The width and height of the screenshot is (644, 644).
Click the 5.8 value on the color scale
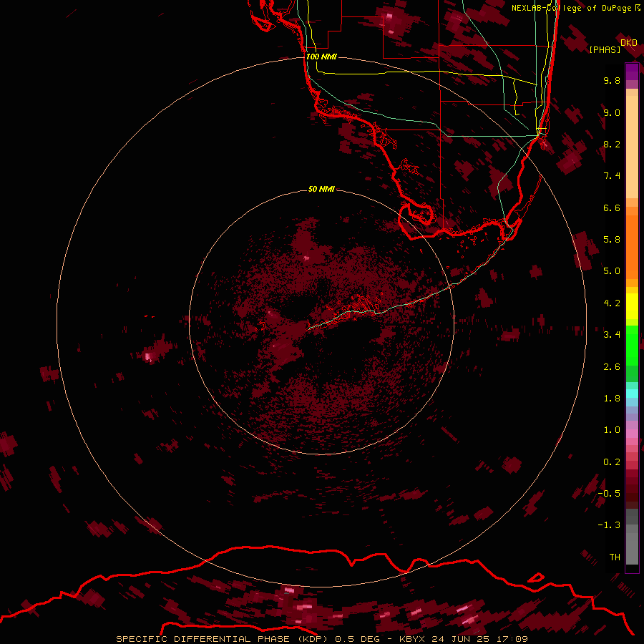[612, 240]
